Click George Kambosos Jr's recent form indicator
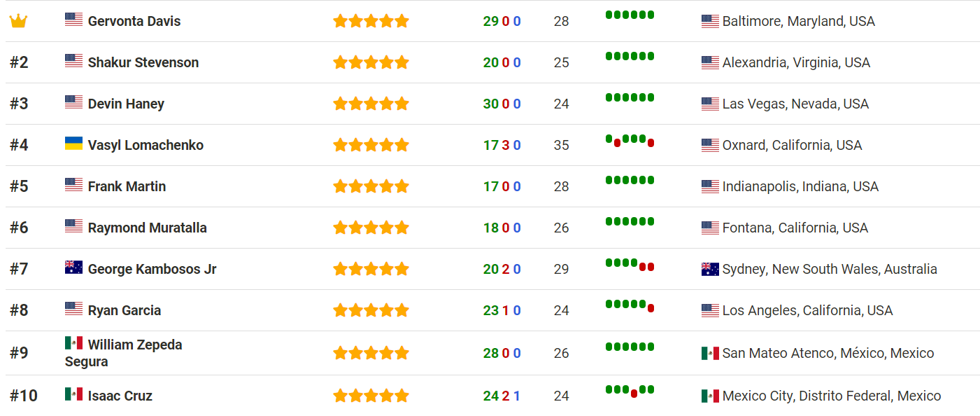The height and width of the screenshot is (416, 980). pyautogui.click(x=630, y=265)
